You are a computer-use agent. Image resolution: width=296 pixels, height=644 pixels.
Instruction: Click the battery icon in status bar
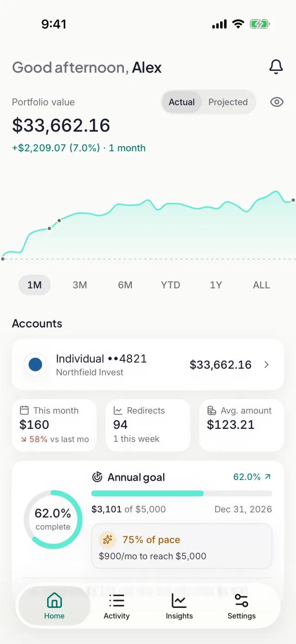[x=260, y=24]
